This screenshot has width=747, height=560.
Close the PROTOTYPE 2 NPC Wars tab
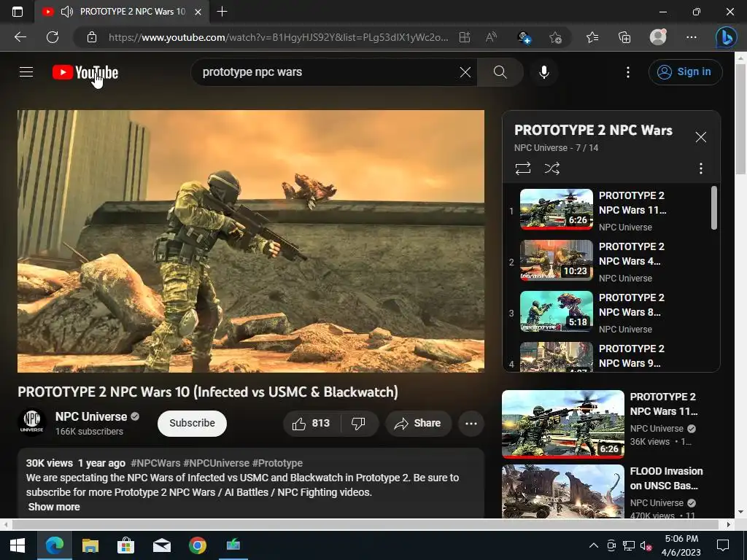click(x=198, y=12)
